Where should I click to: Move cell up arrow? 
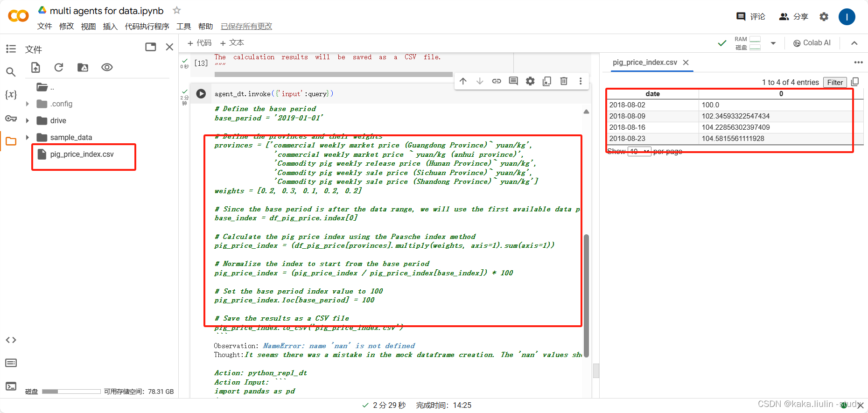[463, 81]
